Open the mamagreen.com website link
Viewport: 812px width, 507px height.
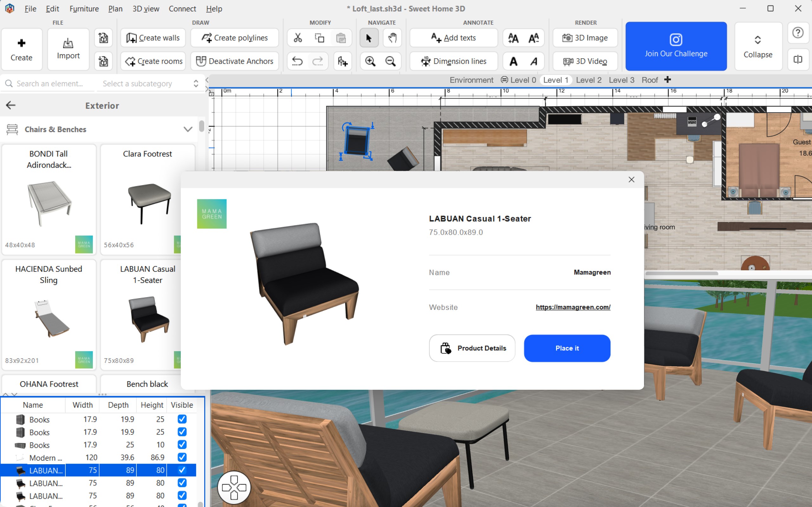[x=573, y=307]
